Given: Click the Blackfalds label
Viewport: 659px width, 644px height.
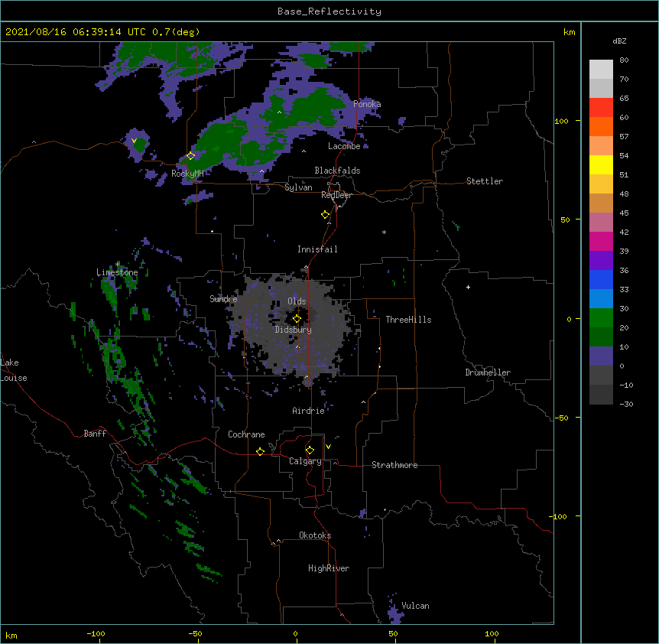Looking at the screenshot, I should coord(337,171).
